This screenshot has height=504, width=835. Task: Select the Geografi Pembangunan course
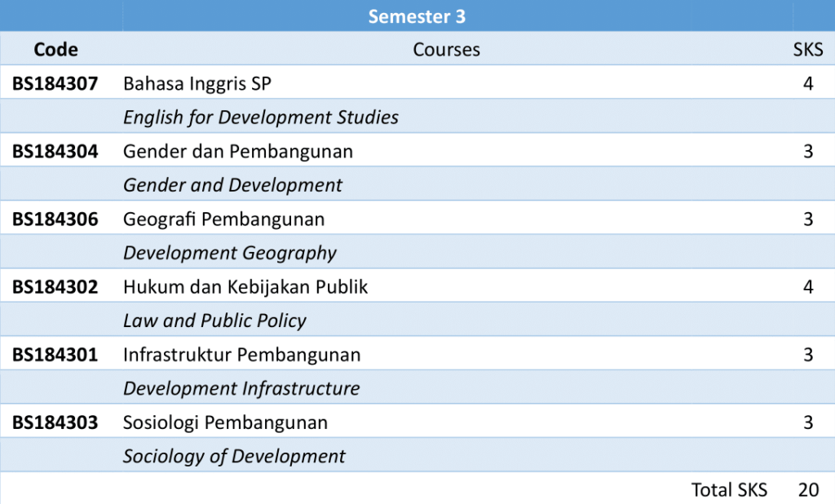(x=223, y=219)
